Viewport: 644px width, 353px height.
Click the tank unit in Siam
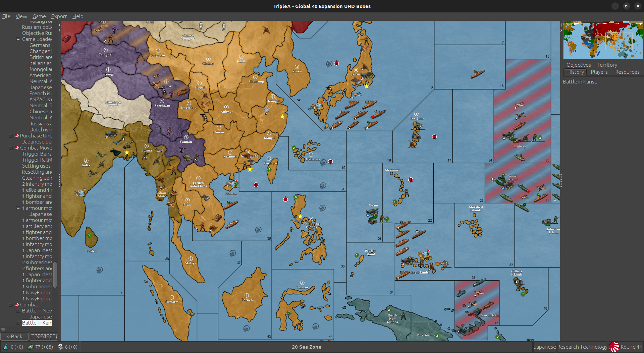pos(217,218)
